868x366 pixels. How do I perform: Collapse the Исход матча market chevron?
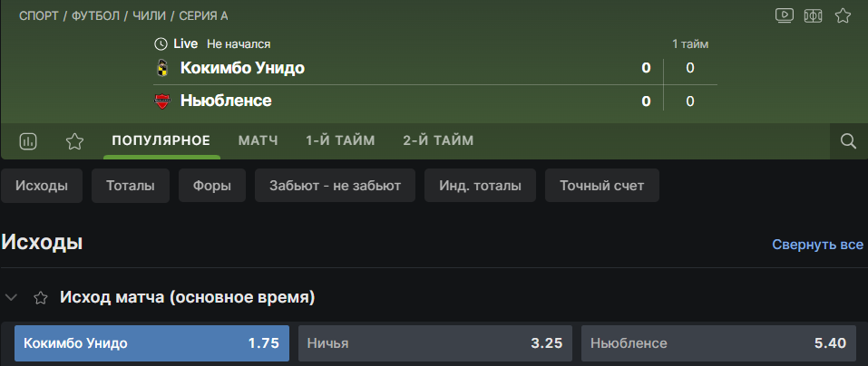11,297
